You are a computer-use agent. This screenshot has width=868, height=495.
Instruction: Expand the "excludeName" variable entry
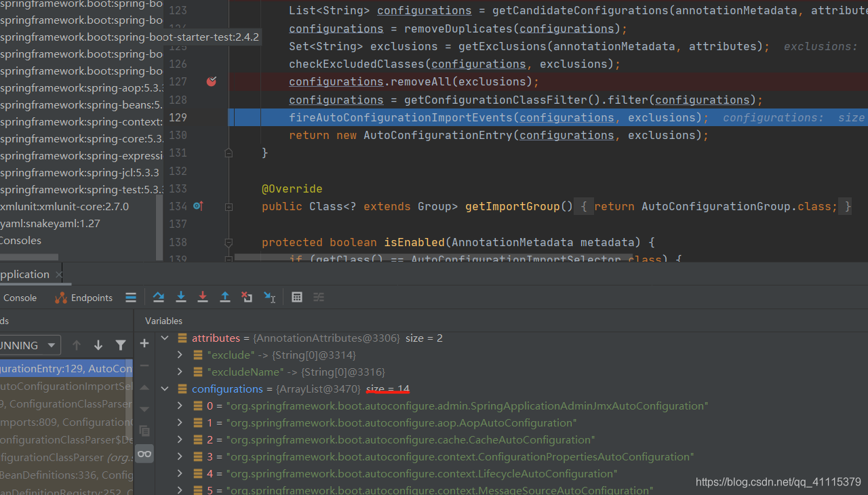180,372
